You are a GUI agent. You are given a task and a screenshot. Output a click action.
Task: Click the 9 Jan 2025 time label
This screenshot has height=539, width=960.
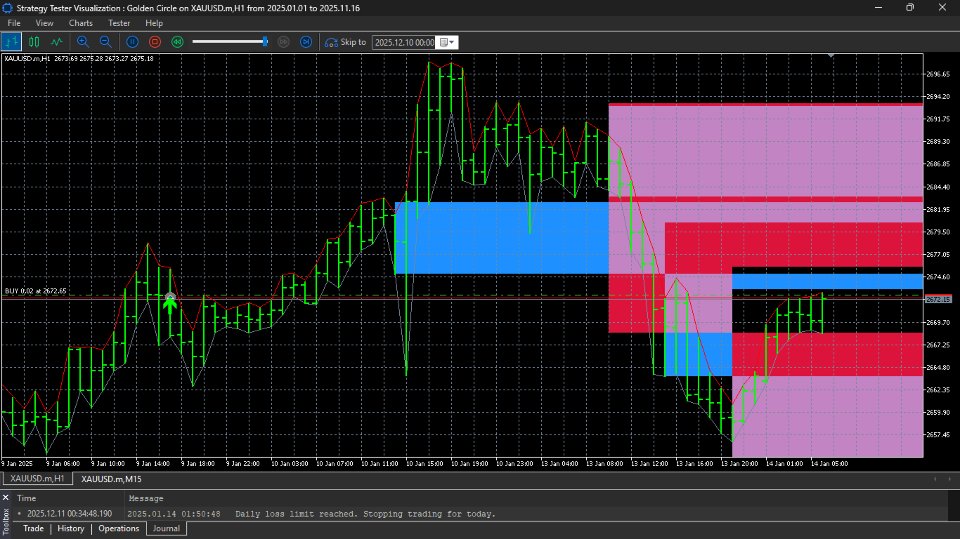point(17,464)
